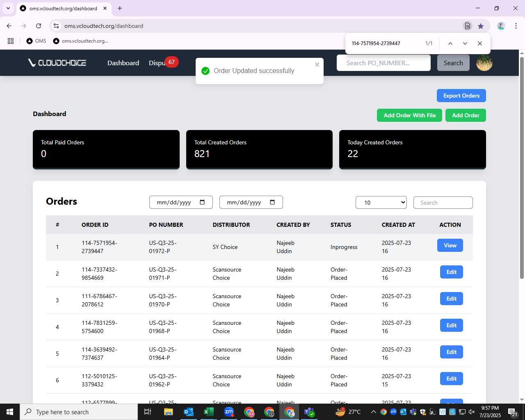Image resolution: width=525 pixels, height=420 pixels.
Task: Edit order 114-7831259-5754600
Action: click(x=451, y=325)
